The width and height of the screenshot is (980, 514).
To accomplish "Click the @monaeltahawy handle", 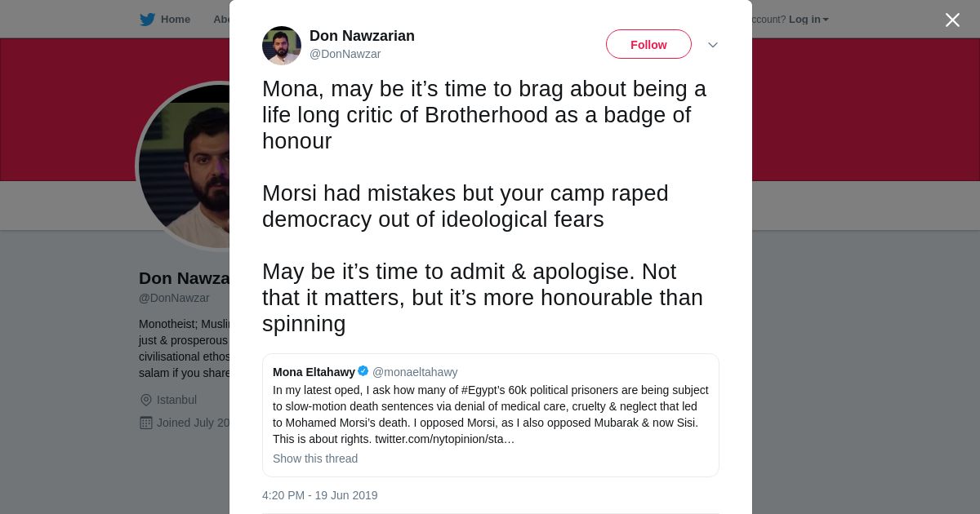I will pyautogui.click(x=415, y=372).
